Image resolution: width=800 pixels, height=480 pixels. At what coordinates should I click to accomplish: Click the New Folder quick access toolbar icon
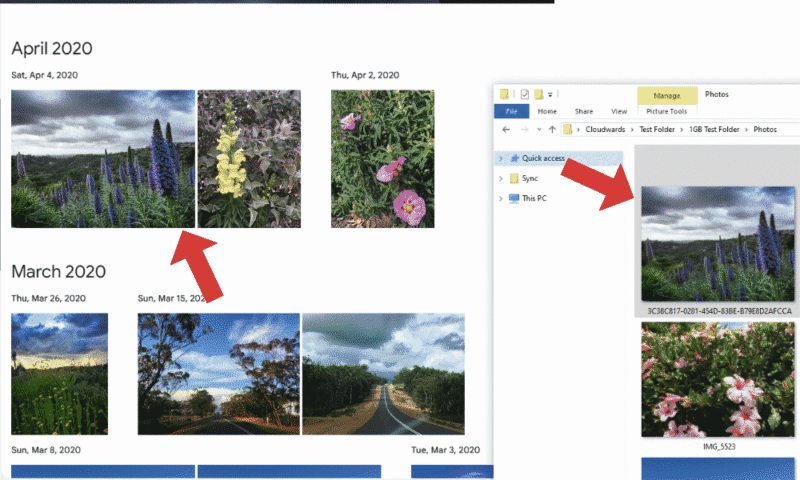[x=539, y=94]
